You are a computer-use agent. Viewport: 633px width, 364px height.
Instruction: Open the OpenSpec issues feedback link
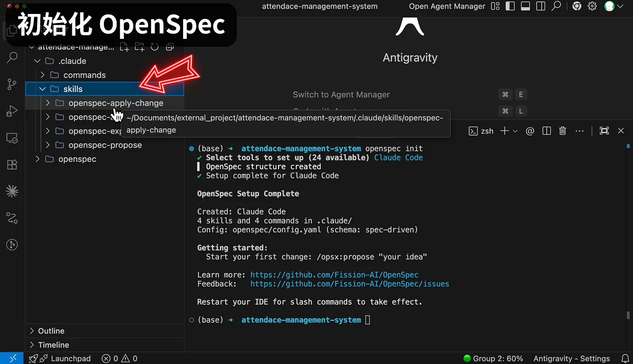[350, 284]
